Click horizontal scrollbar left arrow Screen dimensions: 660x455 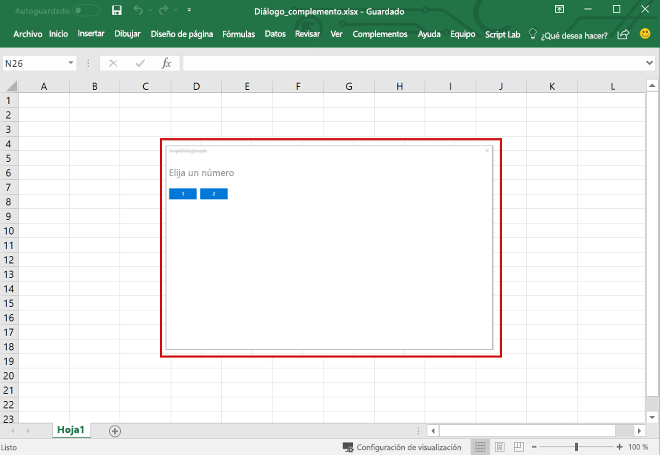click(433, 431)
